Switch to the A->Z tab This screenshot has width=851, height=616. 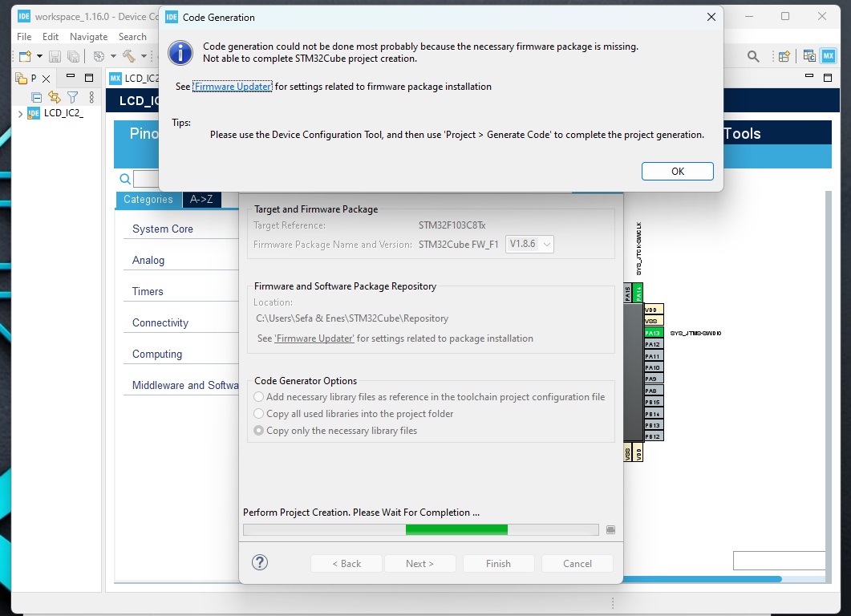201,199
